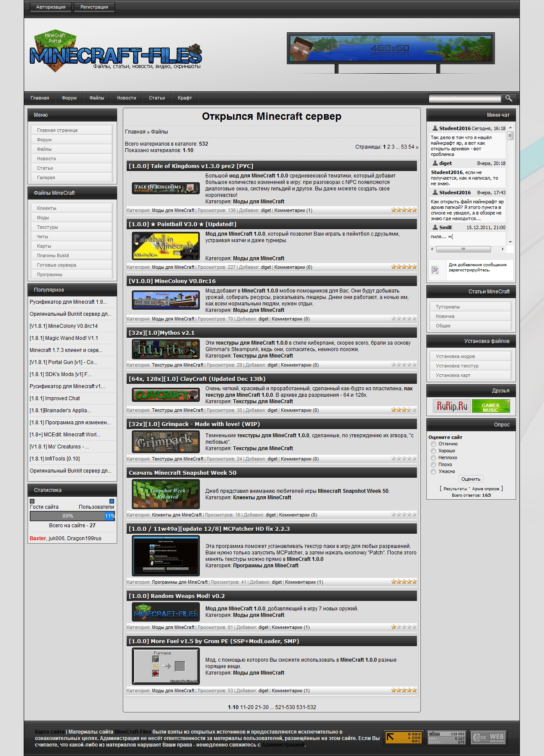Open Новости in the top navigation bar
Viewport: 544px width, 756px height.
tap(127, 98)
